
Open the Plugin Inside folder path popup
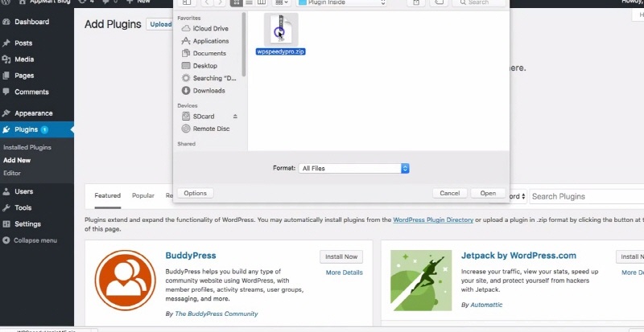click(341, 2)
